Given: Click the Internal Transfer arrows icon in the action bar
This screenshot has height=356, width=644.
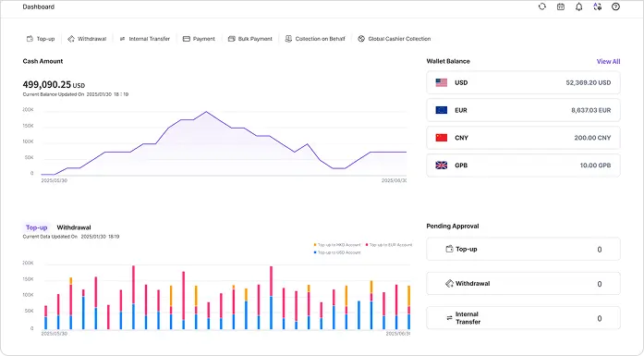Looking at the screenshot, I should [122, 39].
